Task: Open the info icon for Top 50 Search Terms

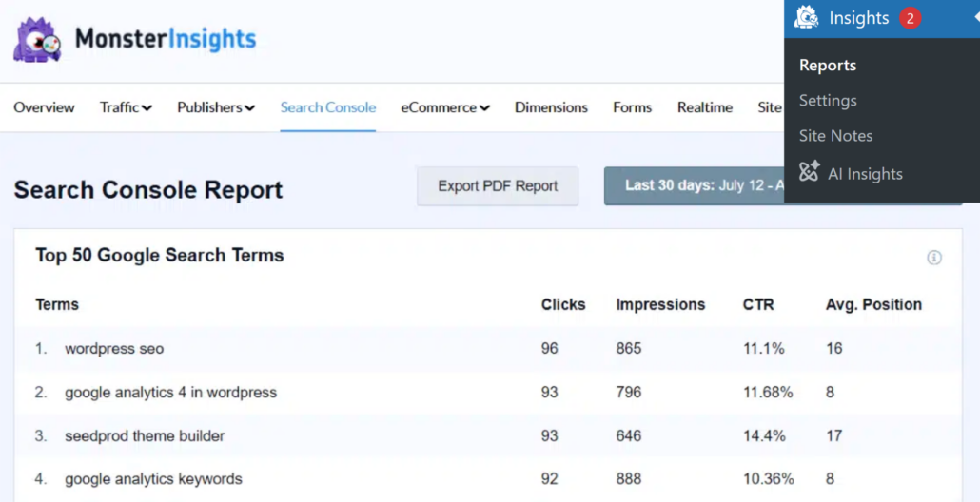Action: tap(934, 258)
